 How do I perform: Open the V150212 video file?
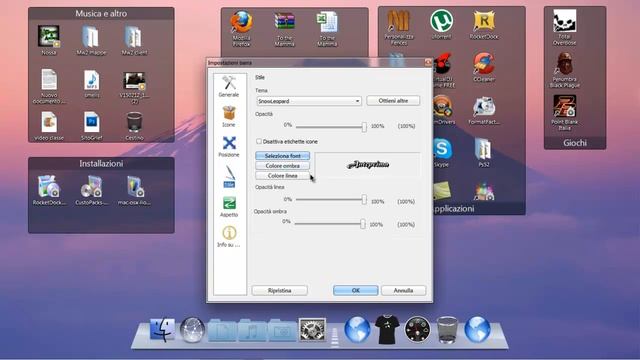[x=134, y=87]
